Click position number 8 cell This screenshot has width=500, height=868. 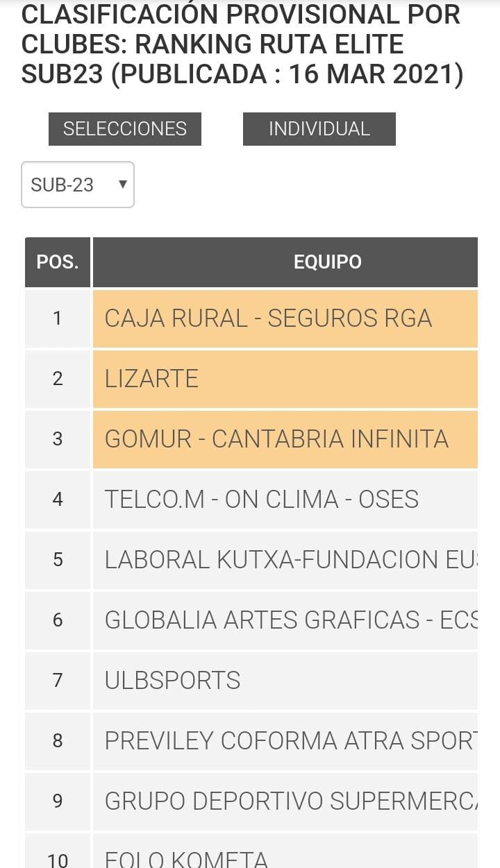(58, 741)
